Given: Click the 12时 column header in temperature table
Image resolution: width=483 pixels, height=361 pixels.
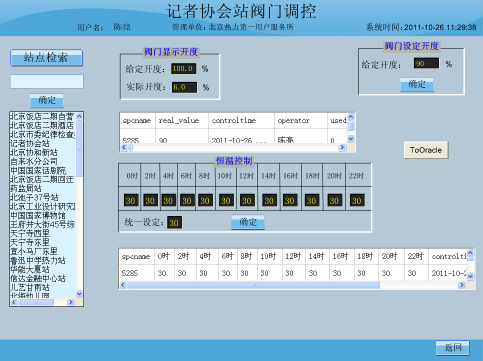Looking at the screenshot, I should 293,256.
